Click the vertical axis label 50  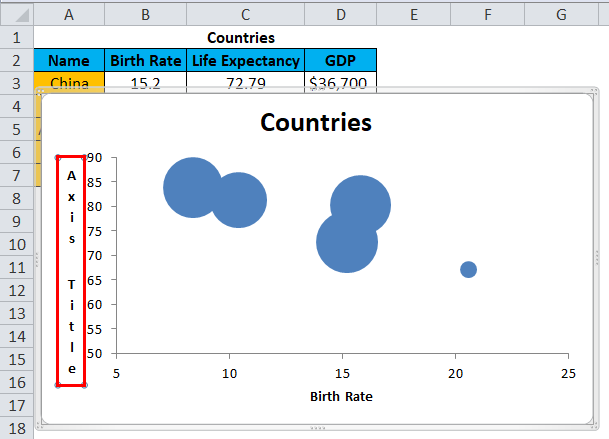(x=94, y=354)
